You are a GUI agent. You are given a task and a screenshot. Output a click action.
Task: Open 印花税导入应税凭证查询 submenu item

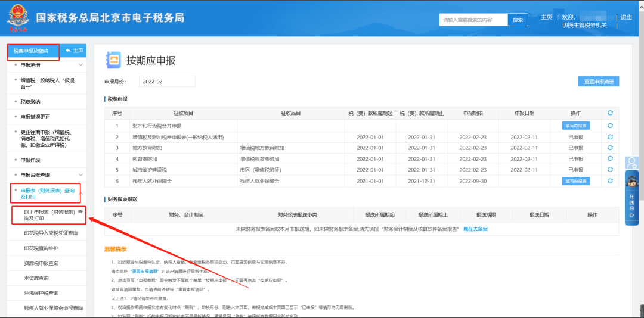pos(51,233)
